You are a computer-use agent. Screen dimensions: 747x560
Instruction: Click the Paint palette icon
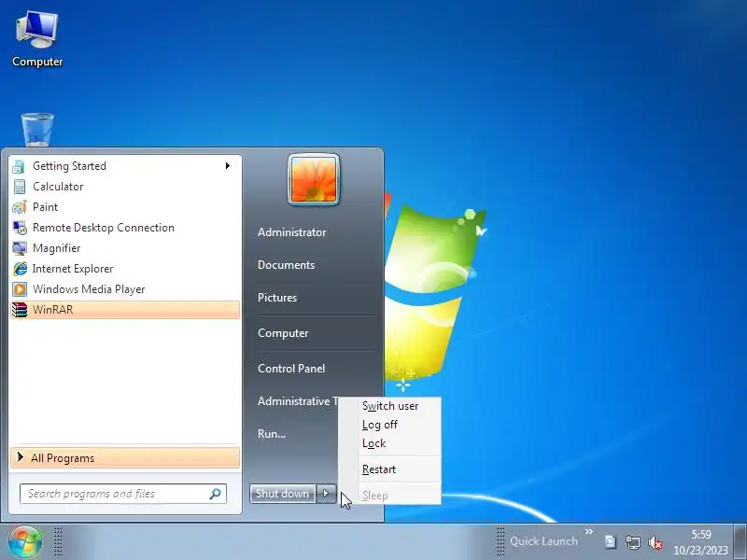tap(19, 207)
